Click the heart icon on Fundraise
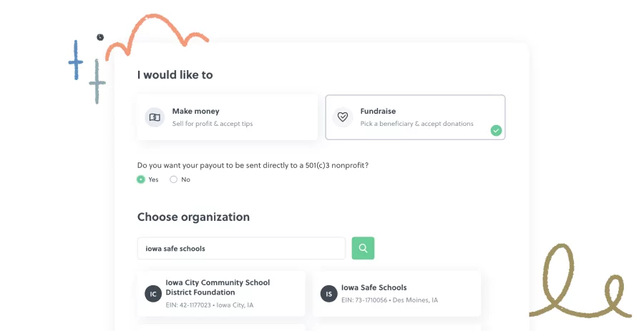Viewport: 644px width, 331px height. [343, 117]
